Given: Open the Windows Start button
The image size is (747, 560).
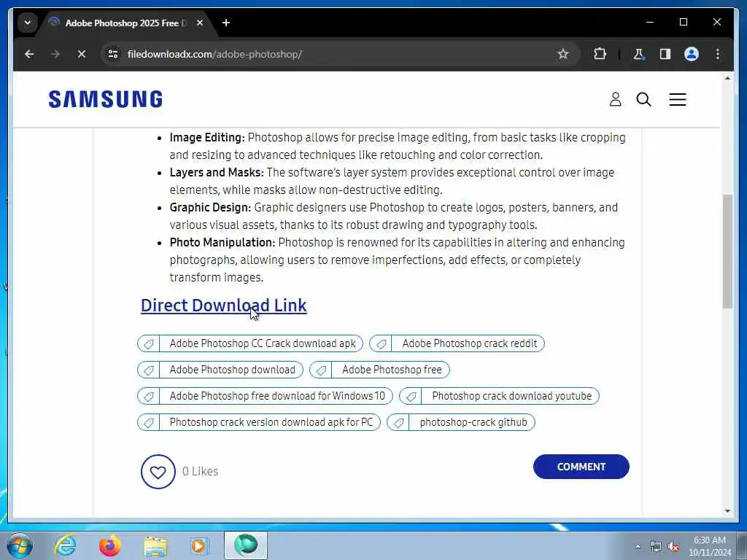Looking at the screenshot, I should coord(20,545).
